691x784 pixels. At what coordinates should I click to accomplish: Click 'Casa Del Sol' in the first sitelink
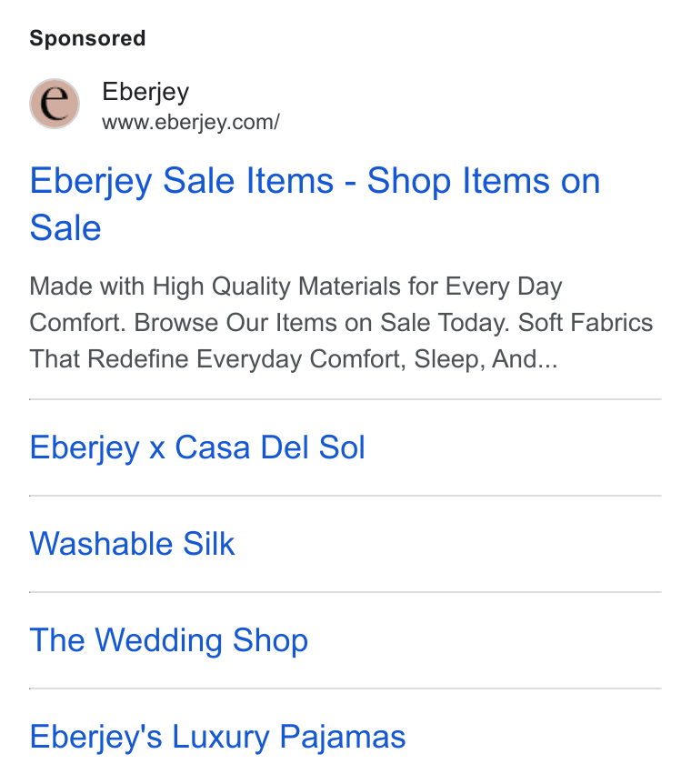270,447
